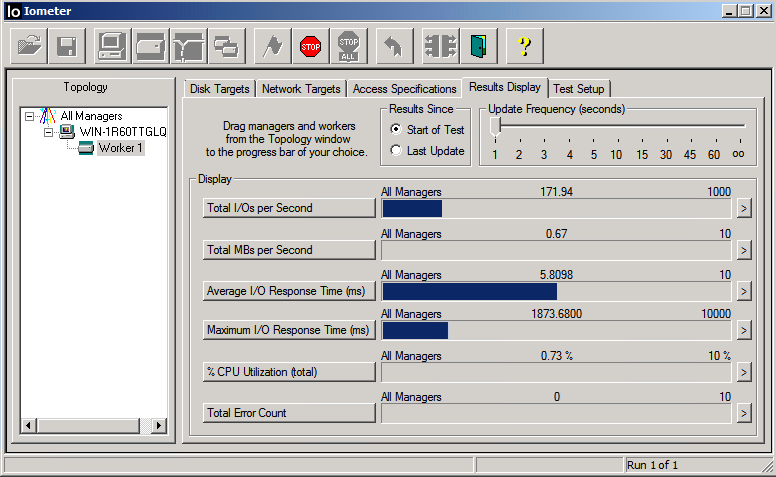Stop the current test with the red STOP icon

coord(311,47)
